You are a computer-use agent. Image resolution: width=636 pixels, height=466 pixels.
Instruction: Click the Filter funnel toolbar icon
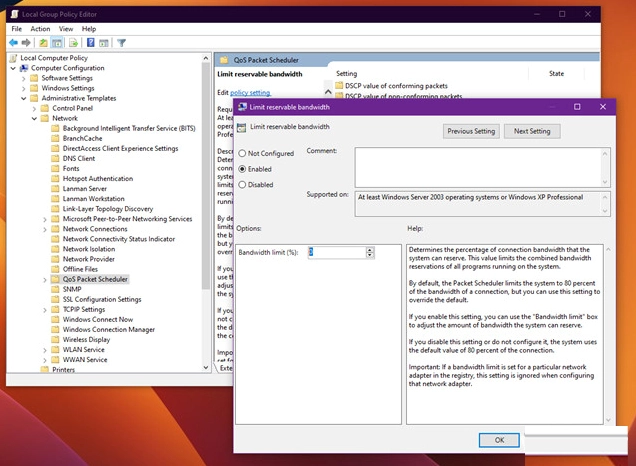click(121, 43)
